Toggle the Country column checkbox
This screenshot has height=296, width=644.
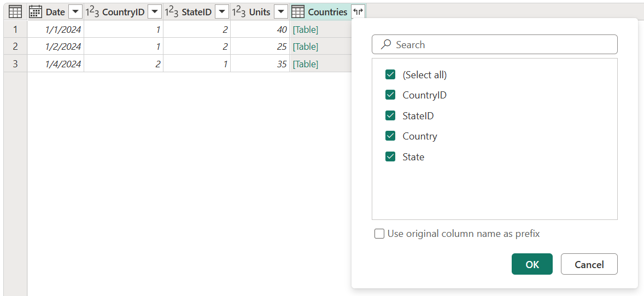pyautogui.click(x=390, y=136)
